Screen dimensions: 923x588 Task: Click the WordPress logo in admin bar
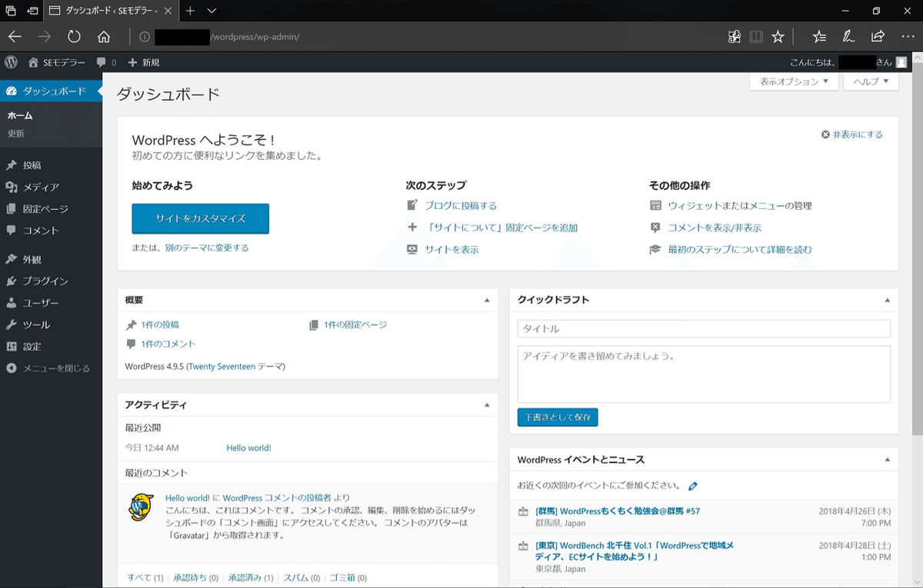tap(11, 62)
